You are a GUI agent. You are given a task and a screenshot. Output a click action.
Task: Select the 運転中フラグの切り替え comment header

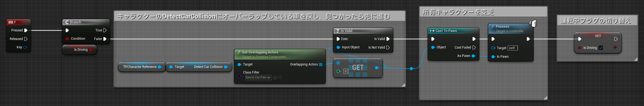pyautogui.click(x=597, y=21)
